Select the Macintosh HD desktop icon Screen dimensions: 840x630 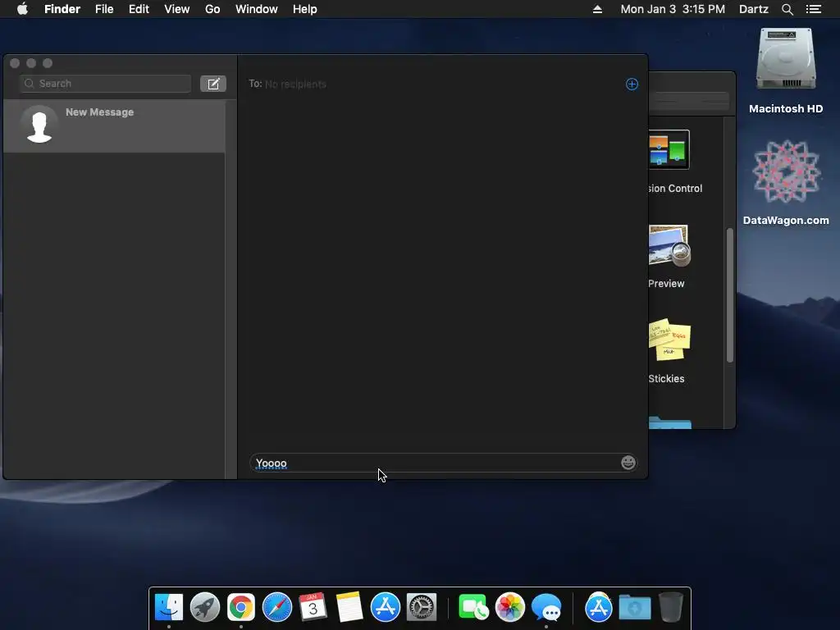[x=786, y=71]
